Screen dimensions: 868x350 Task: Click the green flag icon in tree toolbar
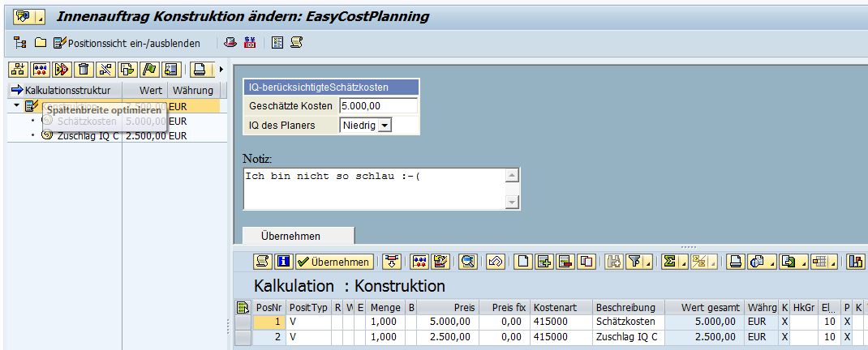tap(148, 69)
